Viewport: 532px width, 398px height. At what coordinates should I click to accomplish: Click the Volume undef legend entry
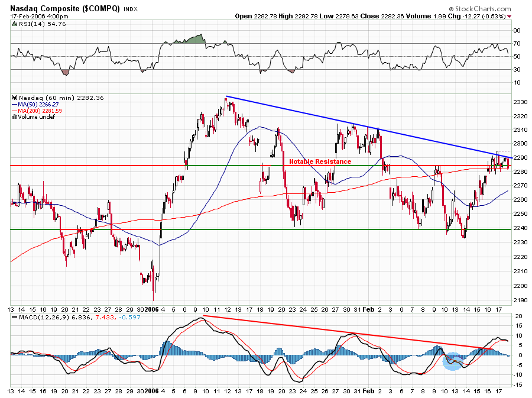(36, 117)
